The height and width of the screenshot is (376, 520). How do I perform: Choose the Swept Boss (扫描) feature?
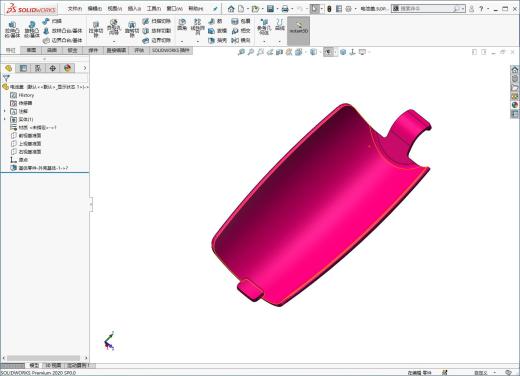52,21
